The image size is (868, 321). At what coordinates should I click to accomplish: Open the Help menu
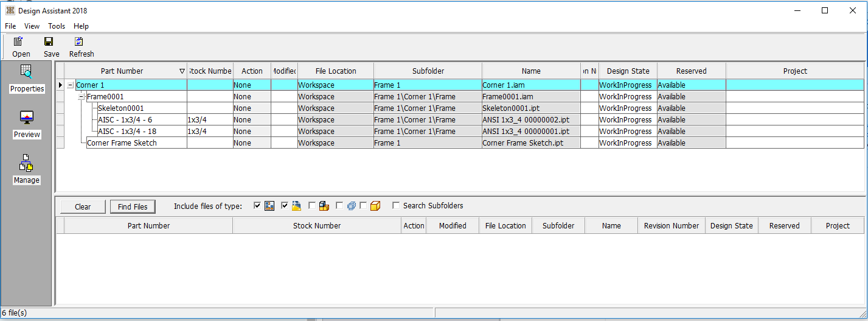pyautogui.click(x=81, y=26)
